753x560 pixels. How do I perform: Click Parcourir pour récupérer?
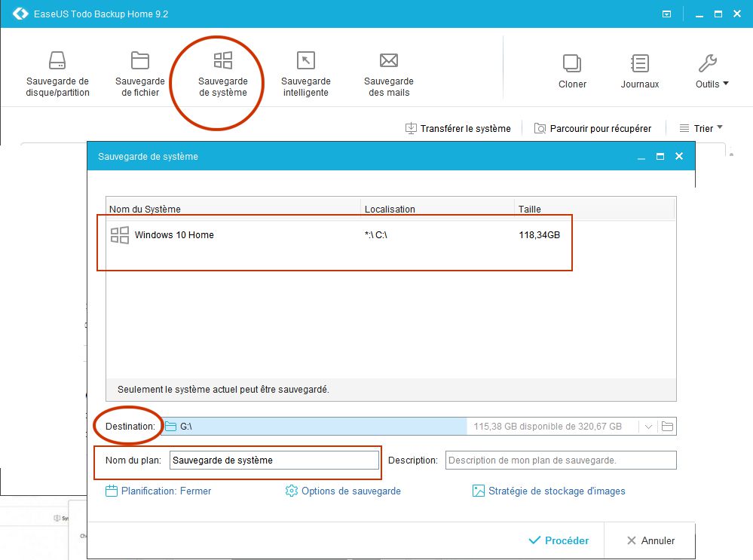click(593, 129)
